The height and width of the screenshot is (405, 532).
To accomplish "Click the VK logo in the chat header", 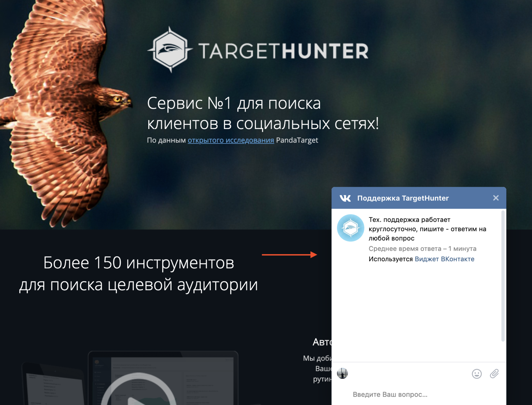I will [x=345, y=198].
